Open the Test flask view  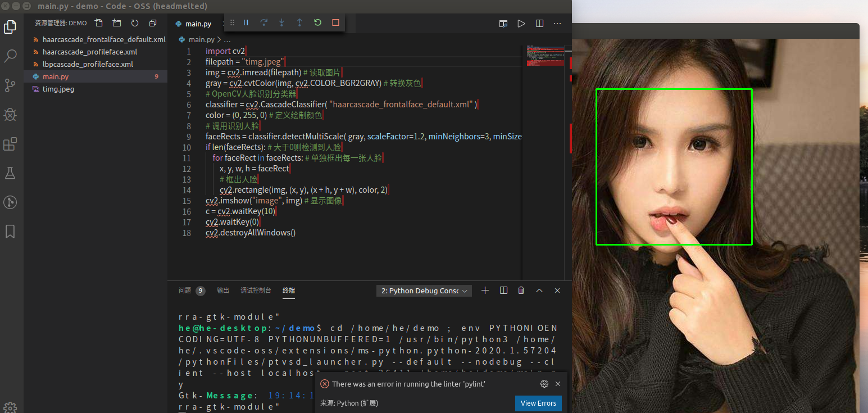10,173
